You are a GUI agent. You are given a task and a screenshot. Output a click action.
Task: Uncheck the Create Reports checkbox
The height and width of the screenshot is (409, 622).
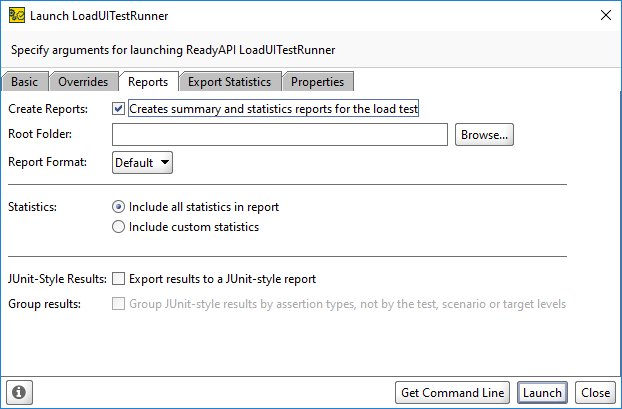pos(118,109)
